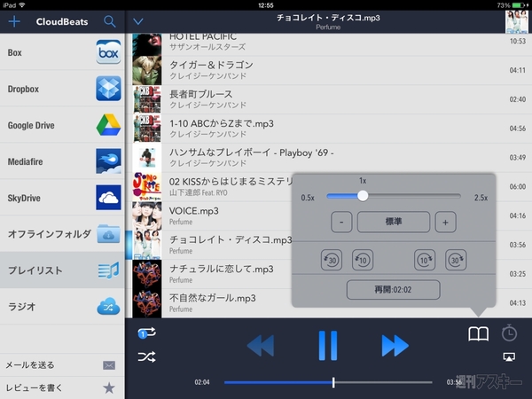Open オフラインフォルダ offline folder
The height and width of the screenshot is (399, 532).
62,234
